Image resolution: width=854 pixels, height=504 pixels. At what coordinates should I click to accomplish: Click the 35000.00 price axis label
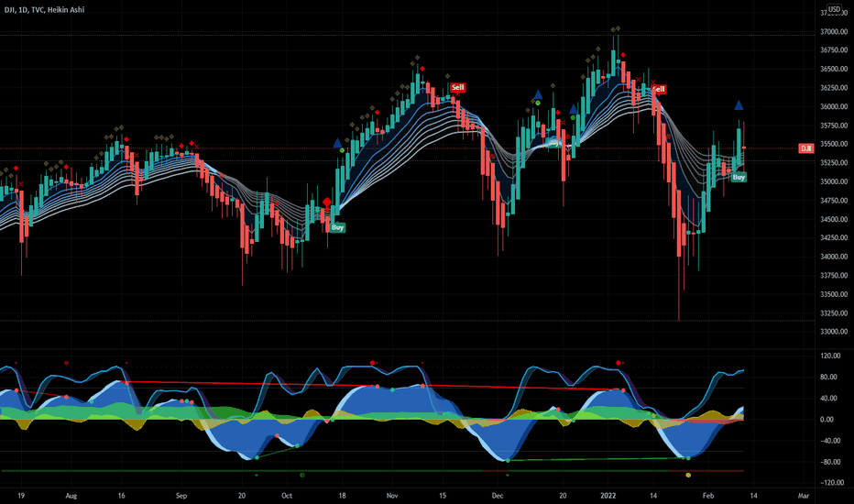pyautogui.click(x=834, y=181)
